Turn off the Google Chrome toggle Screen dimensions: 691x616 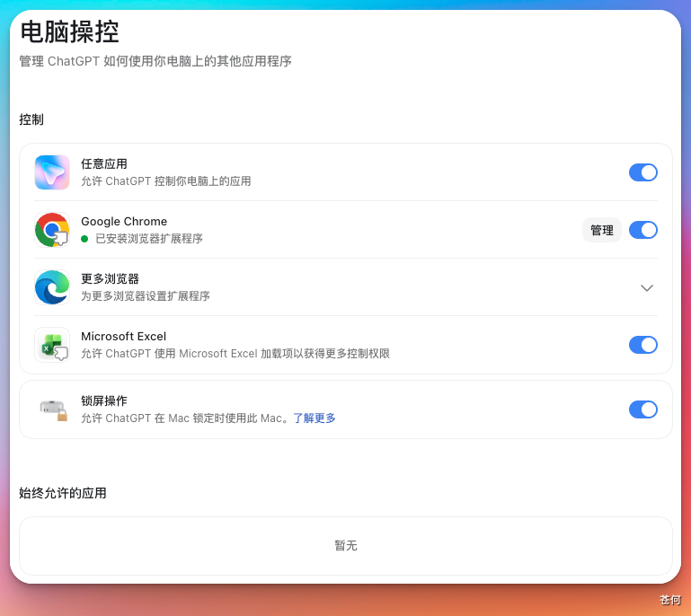pos(643,230)
